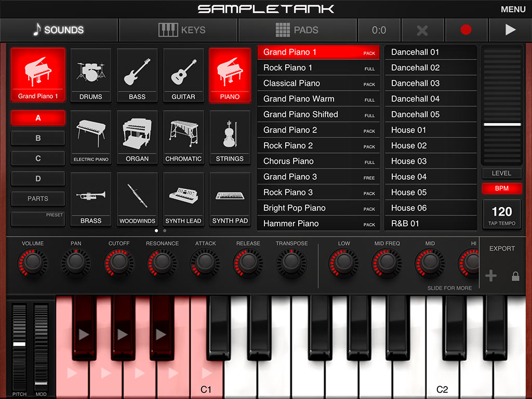The image size is (532, 399).
Task: Select Classical Piano from sound list
Action: coord(318,83)
